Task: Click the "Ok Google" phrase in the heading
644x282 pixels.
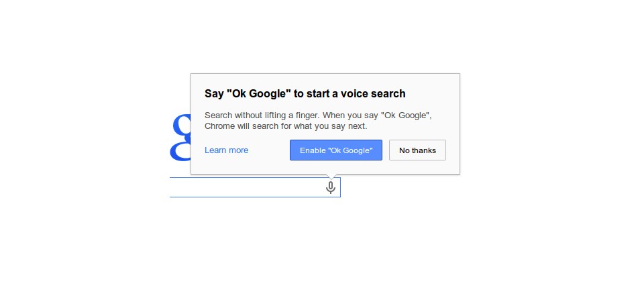Action: click(x=259, y=93)
